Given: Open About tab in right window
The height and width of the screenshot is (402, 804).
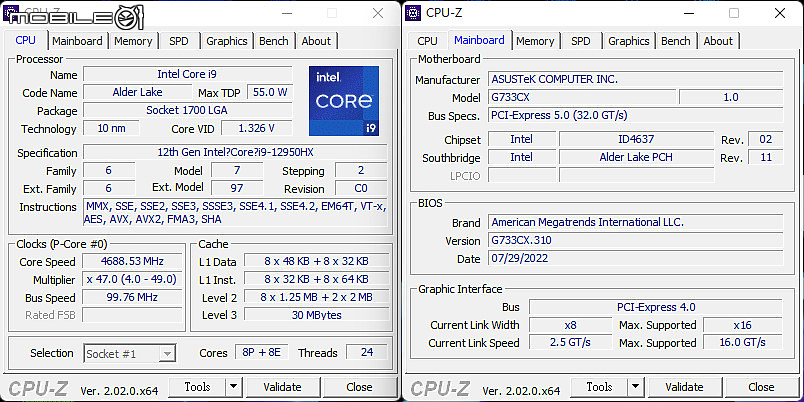Looking at the screenshot, I should 718,41.
